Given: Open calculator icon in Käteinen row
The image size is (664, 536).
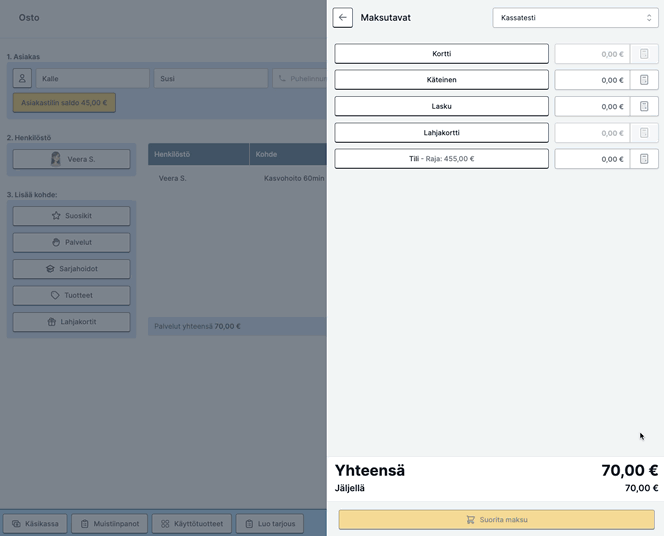Looking at the screenshot, I should tap(644, 80).
